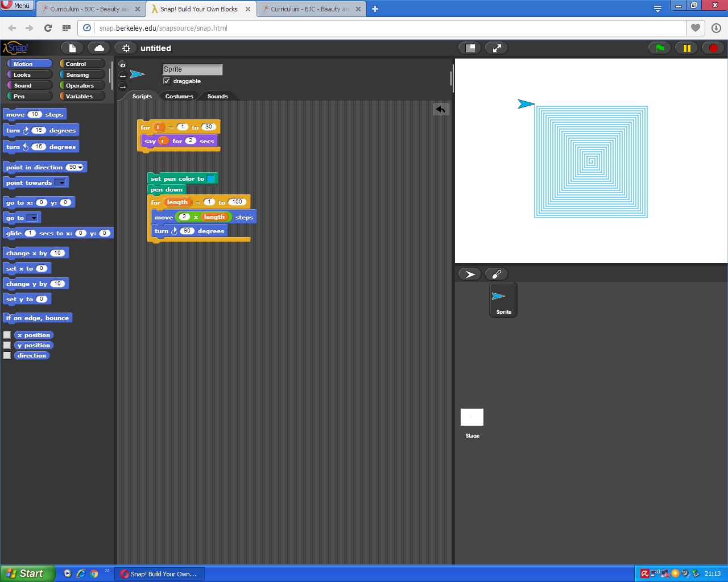The image size is (728, 582).
Task: Launch Chrome from quick launch bar
Action: tap(94, 573)
